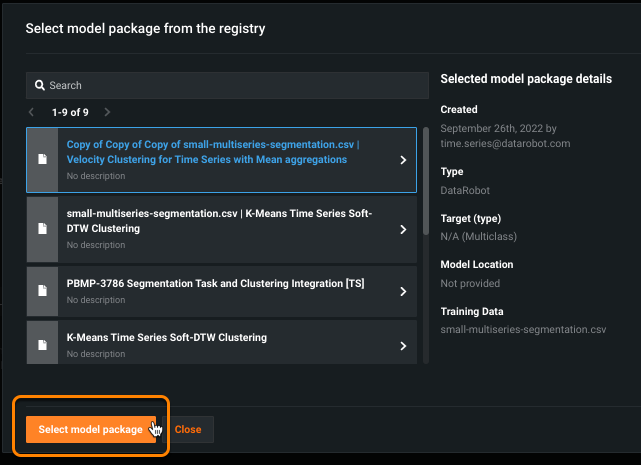Click document icon beside PBMP-3786 Segmentation Task
Viewport: 641px width, 465px height.
tap(42, 291)
